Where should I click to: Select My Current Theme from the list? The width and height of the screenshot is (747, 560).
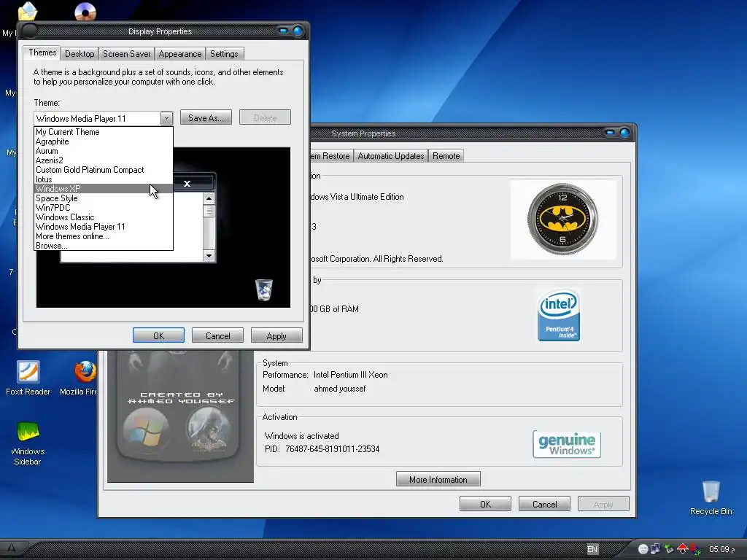tap(104, 132)
